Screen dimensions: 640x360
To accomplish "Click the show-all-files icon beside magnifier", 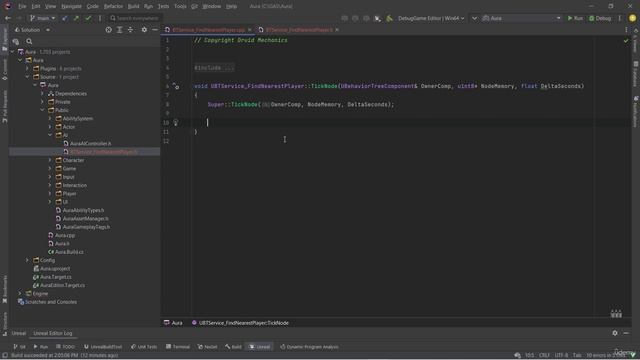I will (16, 41).
